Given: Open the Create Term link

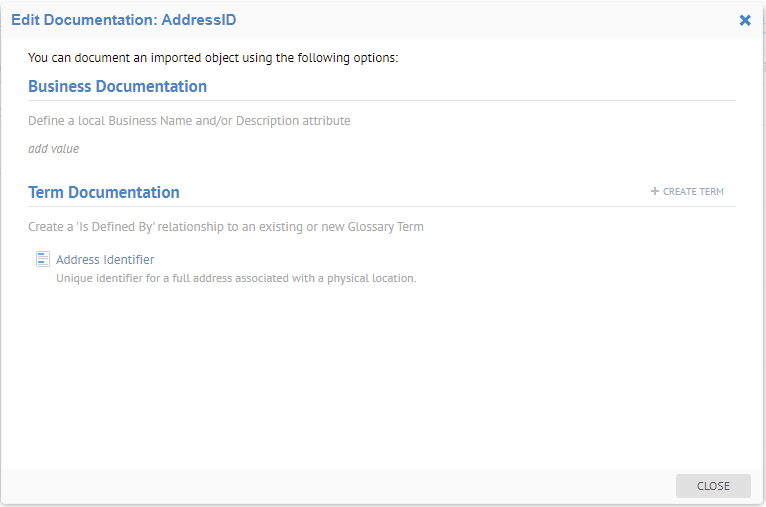Looking at the screenshot, I should coord(693,191).
